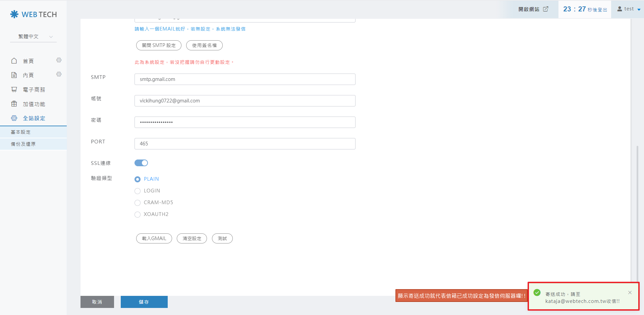Click the WEB TECH snowflake logo
This screenshot has height=315, width=644.
pyautogui.click(x=14, y=14)
